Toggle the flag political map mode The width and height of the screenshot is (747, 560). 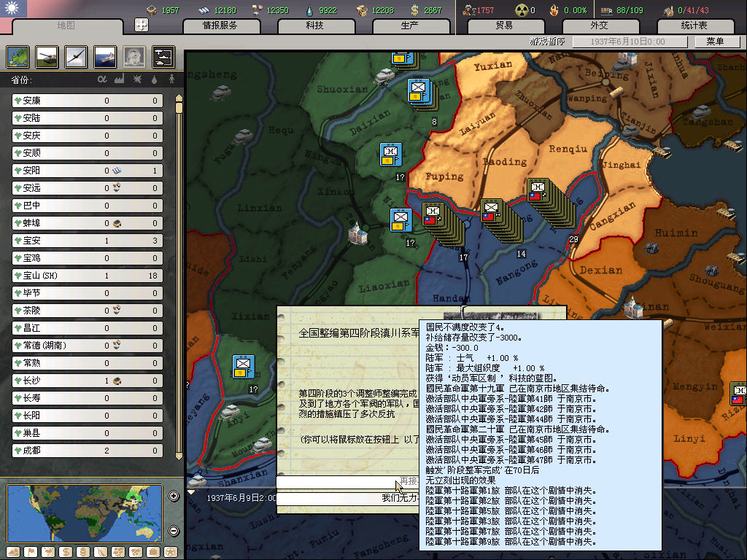coord(29,552)
